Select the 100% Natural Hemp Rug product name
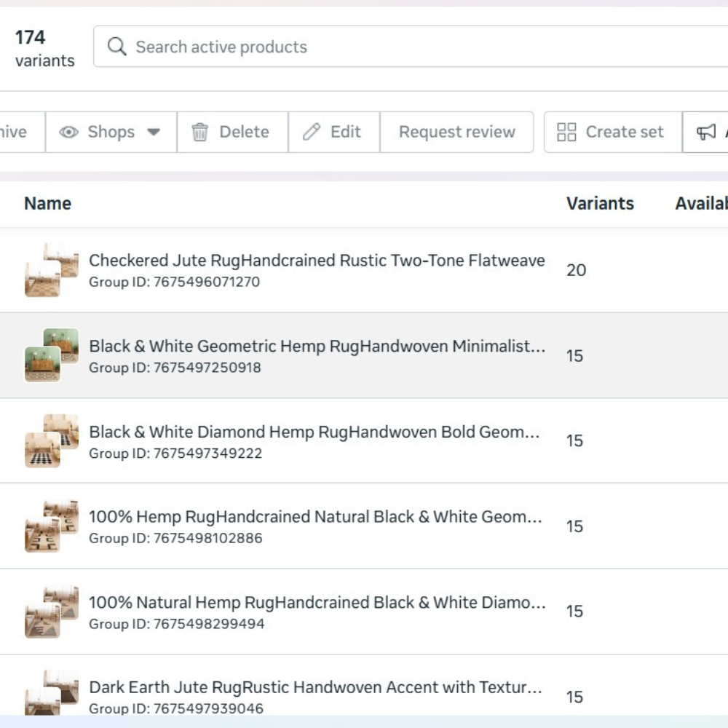Image resolution: width=728 pixels, height=728 pixels. 317,603
